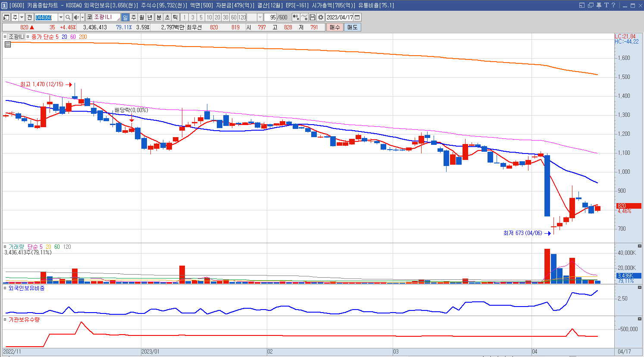Image resolution: width=644 pixels, height=357 pixels.
Task: Choose the 30 interval button
Action: [x=225, y=17]
